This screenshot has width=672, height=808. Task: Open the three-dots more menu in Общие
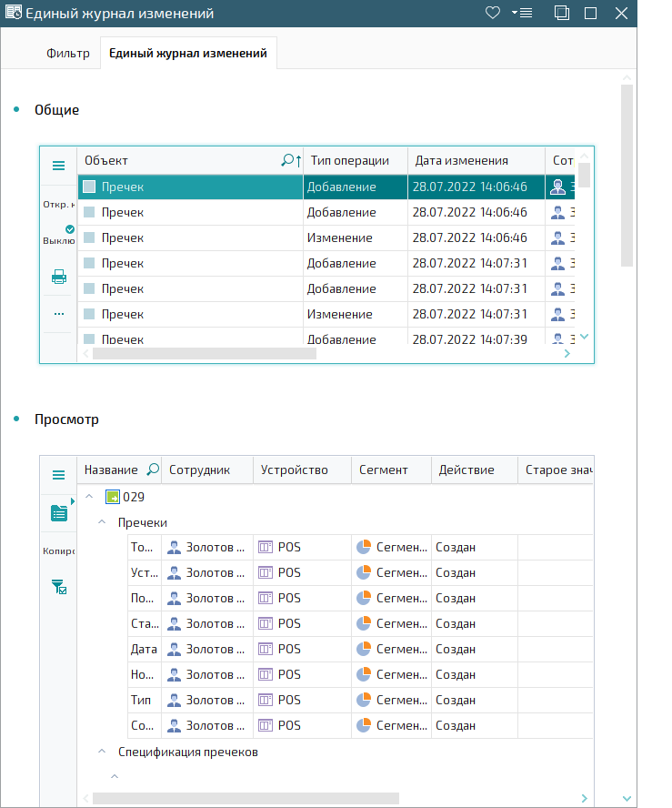tap(59, 314)
